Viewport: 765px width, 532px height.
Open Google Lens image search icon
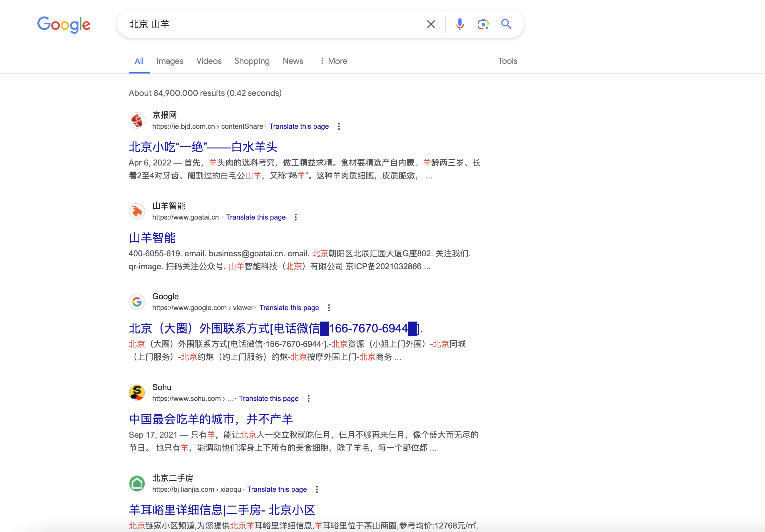pyautogui.click(x=483, y=24)
